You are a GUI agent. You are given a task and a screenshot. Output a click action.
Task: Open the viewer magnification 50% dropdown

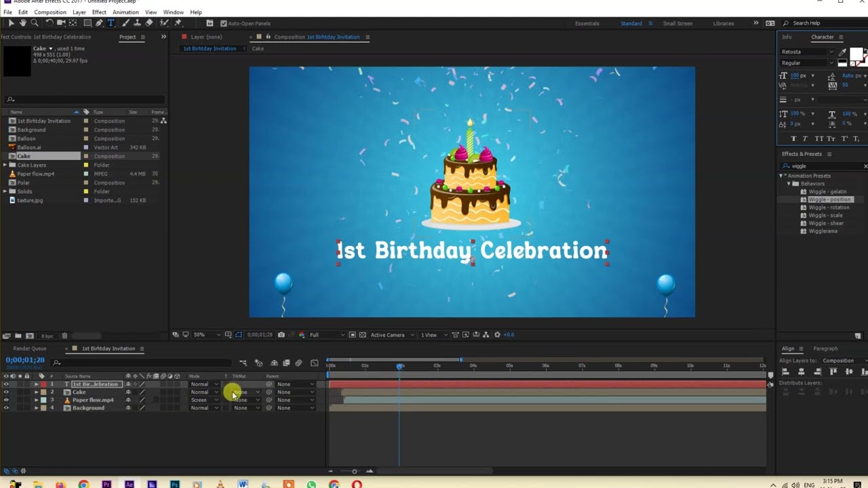point(206,335)
